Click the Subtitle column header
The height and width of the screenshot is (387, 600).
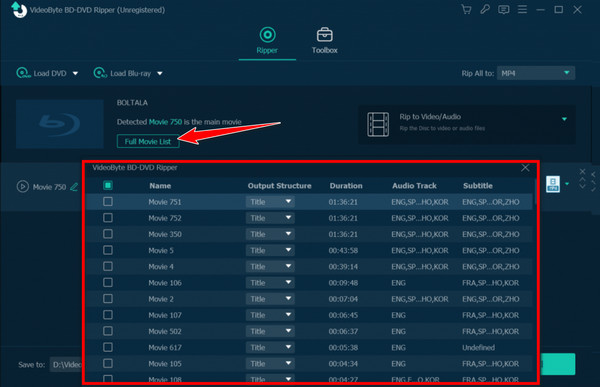(478, 186)
